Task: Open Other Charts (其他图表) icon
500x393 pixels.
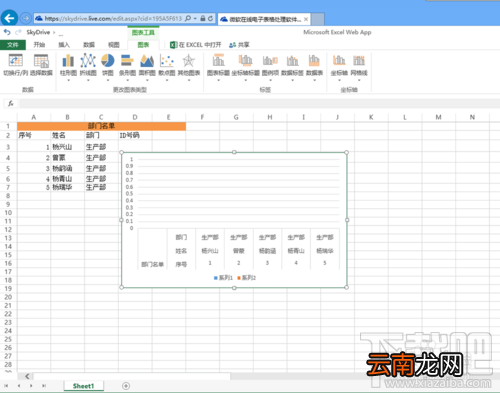Action: click(x=189, y=61)
